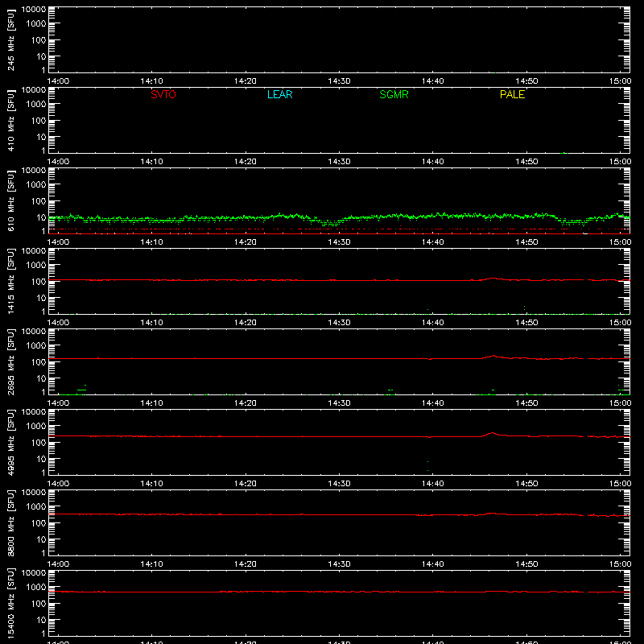Click 14:30 tick below the 8800 MHz panel
Viewport: 644px width, 644px height.
[x=339, y=564]
